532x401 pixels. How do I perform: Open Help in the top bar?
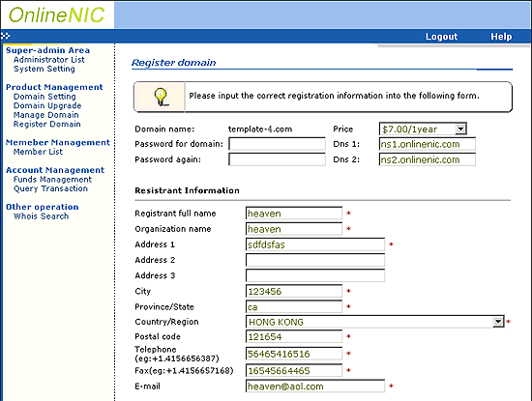pyautogui.click(x=501, y=37)
